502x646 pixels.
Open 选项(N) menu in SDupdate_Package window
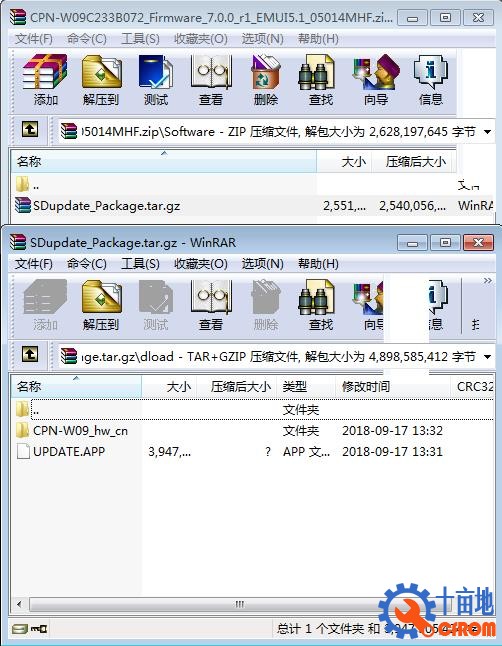pos(263,264)
